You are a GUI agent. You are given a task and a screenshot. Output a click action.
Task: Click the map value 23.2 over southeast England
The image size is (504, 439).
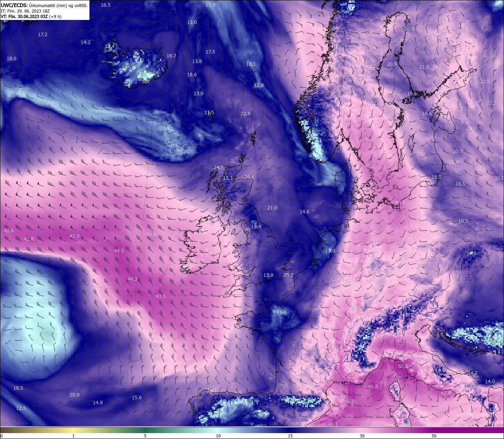[x=288, y=275]
